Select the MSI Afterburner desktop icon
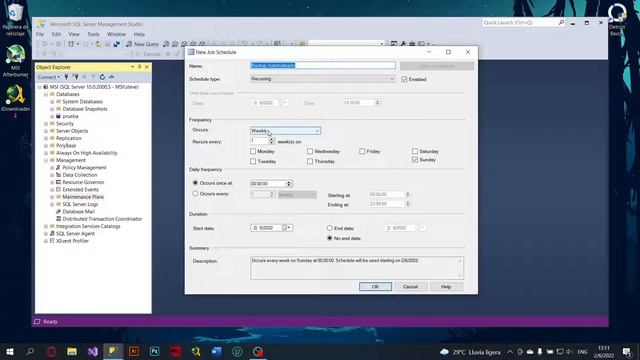 (16, 61)
